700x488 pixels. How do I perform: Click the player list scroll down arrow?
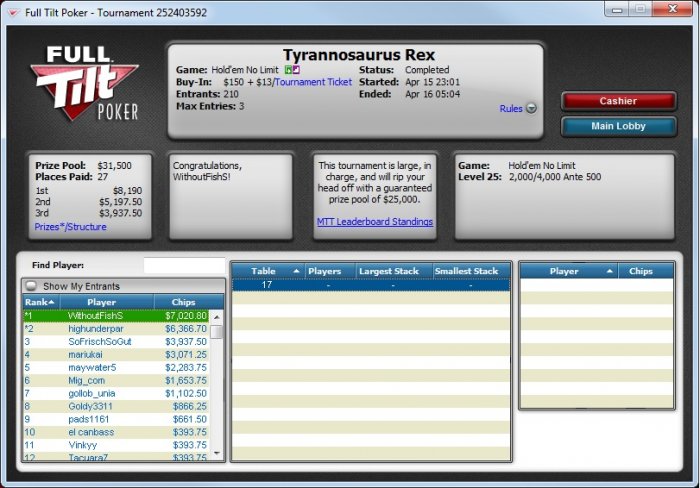pyautogui.click(x=217, y=453)
